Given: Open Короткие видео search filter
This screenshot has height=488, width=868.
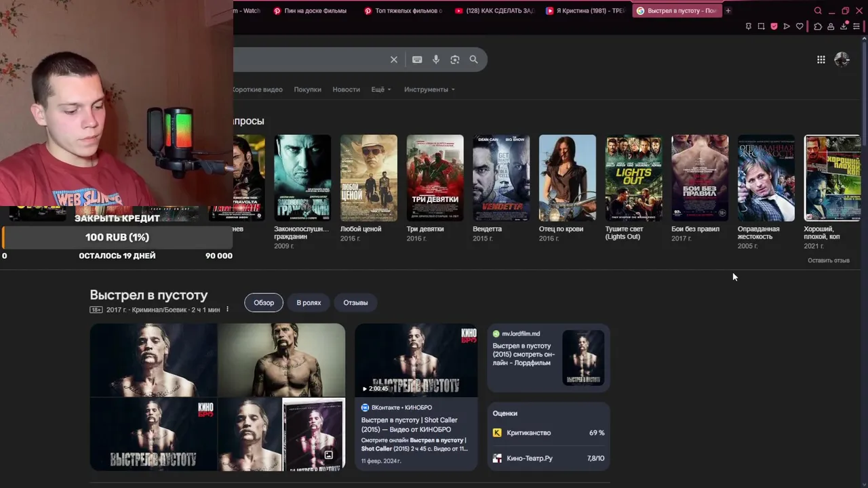Looking at the screenshot, I should click(258, 89).
